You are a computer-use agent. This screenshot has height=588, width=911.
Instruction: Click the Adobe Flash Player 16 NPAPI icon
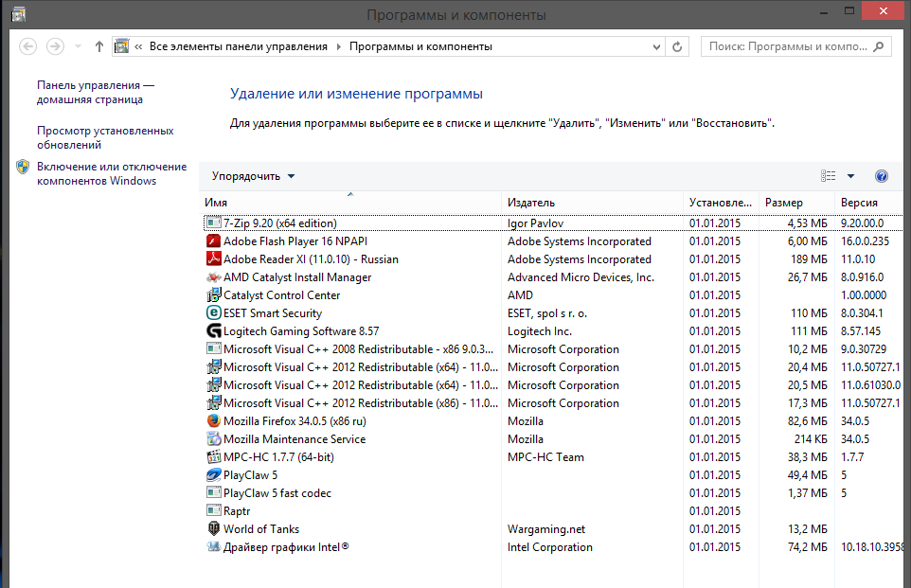214,241
